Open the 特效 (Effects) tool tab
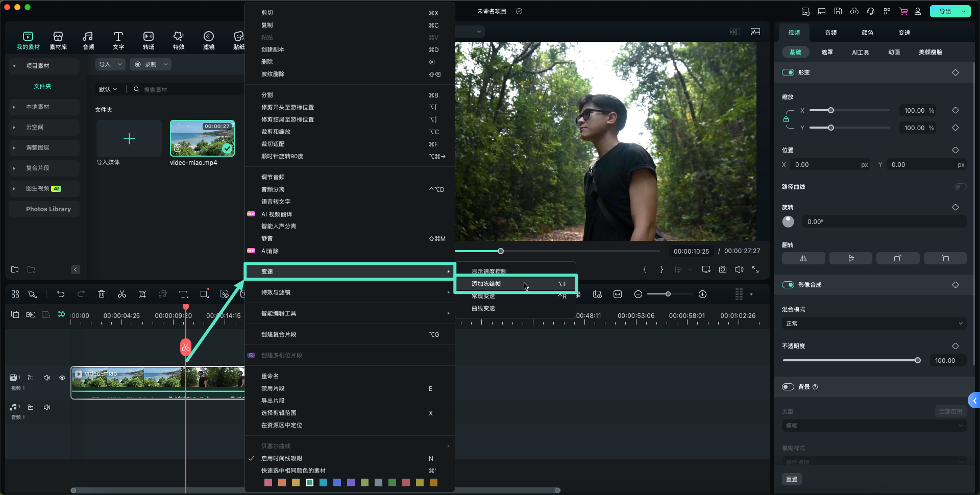Screen dimensions: 980x495 (178, 40)
